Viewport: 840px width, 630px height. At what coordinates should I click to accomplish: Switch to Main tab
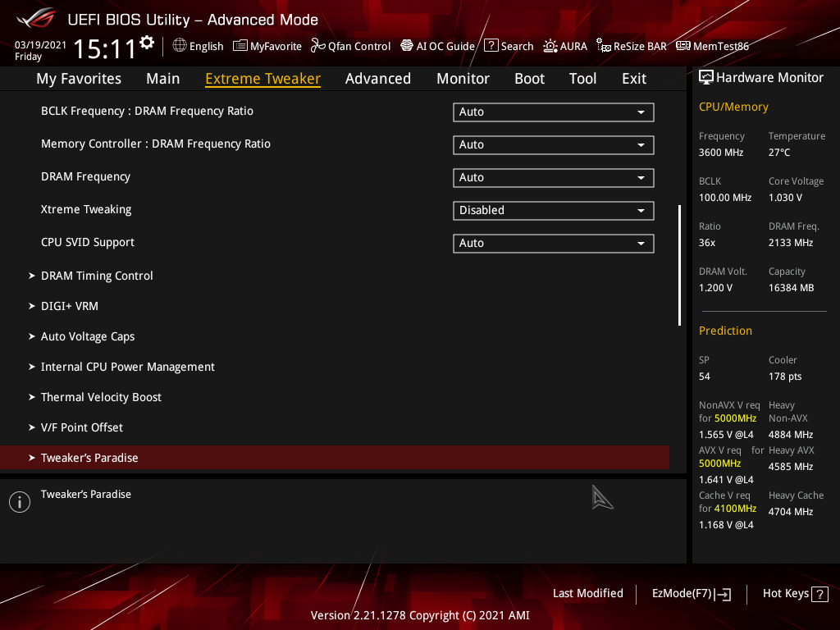click(163, 79)
